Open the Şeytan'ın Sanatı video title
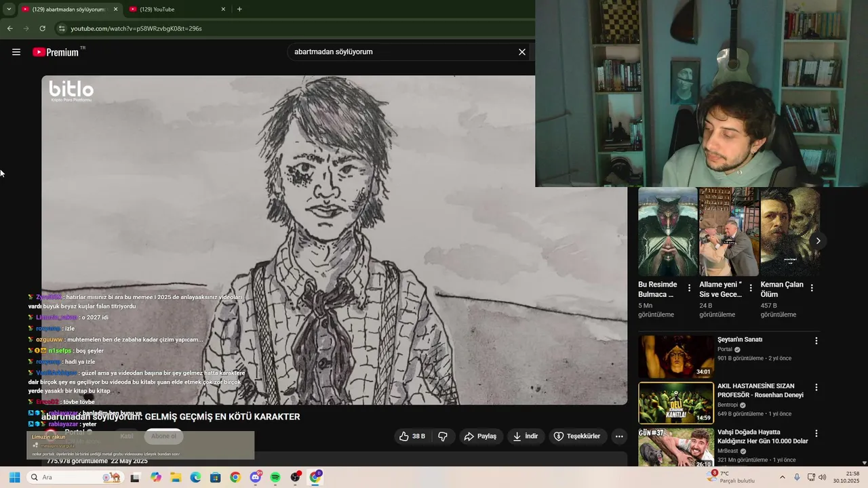 point(740,340)
